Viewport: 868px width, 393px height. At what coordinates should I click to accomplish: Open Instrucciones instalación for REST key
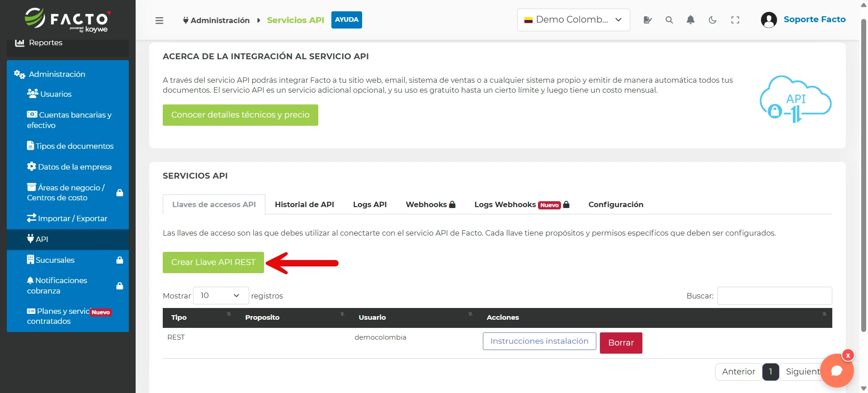539,341
